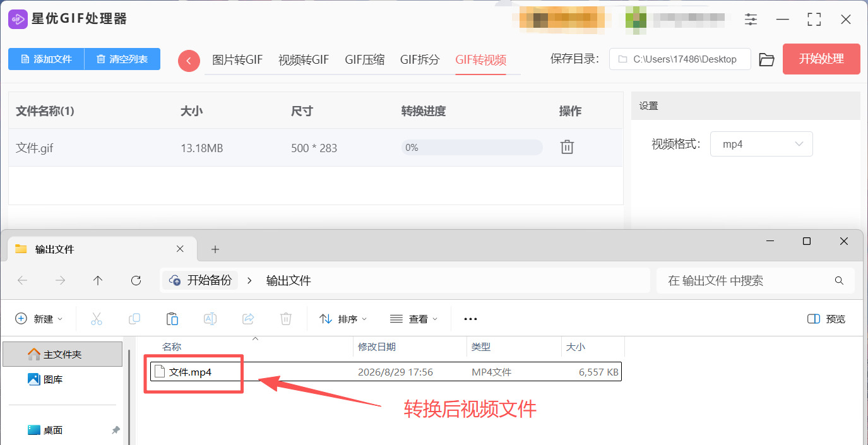Click the red back arrow circle
868x445 pixels.
tap(189, 61)
